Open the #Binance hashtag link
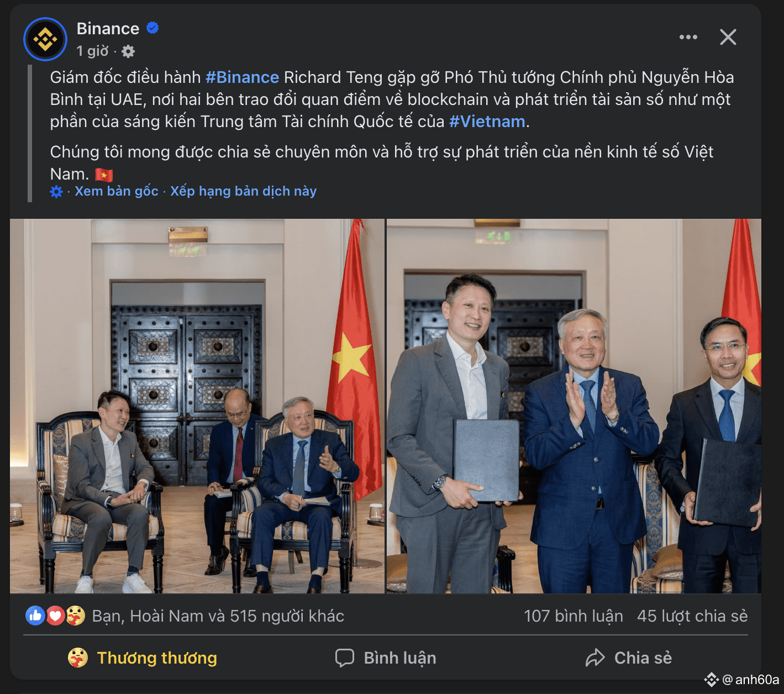Viewport: 784px width, 694px height. (242, 77)
